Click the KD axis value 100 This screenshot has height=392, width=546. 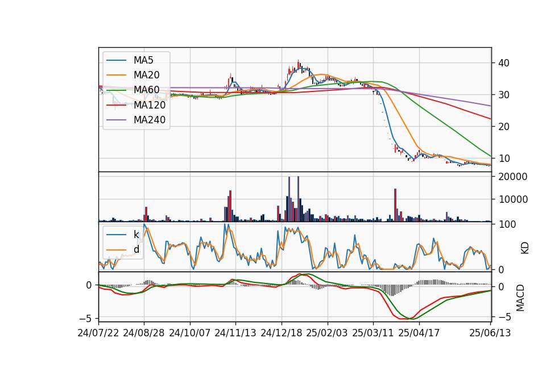tap(507, 224)
